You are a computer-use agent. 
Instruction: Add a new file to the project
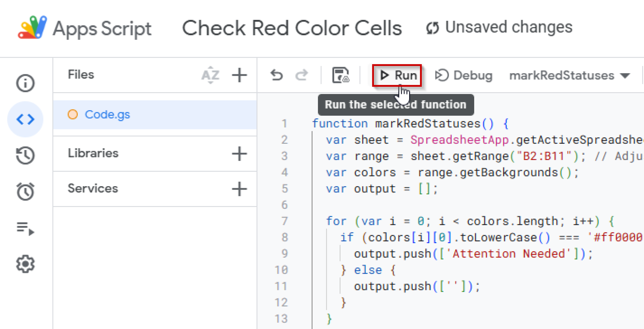click(239, 75)
